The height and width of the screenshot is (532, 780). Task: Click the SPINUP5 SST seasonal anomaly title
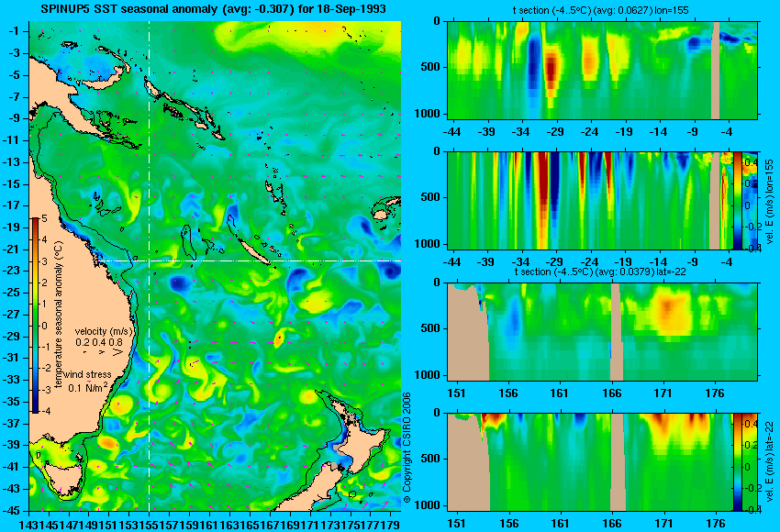214,9
